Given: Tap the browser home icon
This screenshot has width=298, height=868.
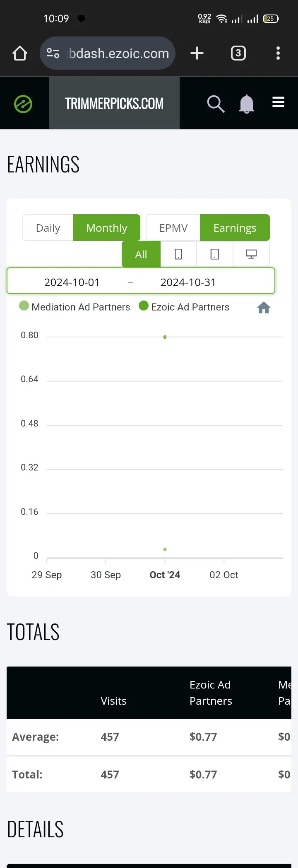Looking at the screenshot, I should 20,53.
